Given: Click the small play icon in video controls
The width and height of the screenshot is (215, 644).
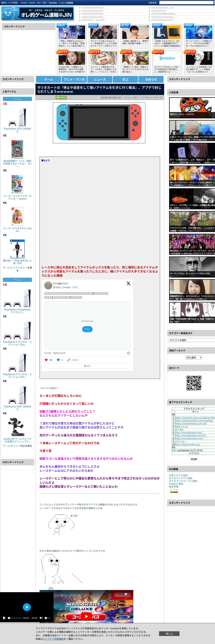Looking at the screenshot, I should (x=4, y=618).
